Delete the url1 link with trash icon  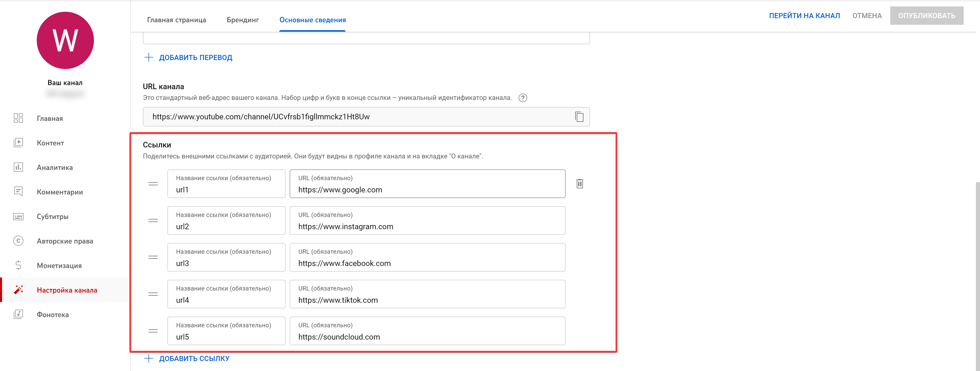point(579,184)
